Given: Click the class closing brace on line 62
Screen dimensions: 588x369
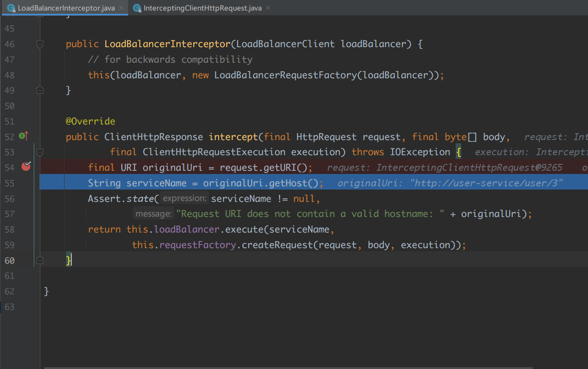Looking at the screenshot, I should (46, 291).
